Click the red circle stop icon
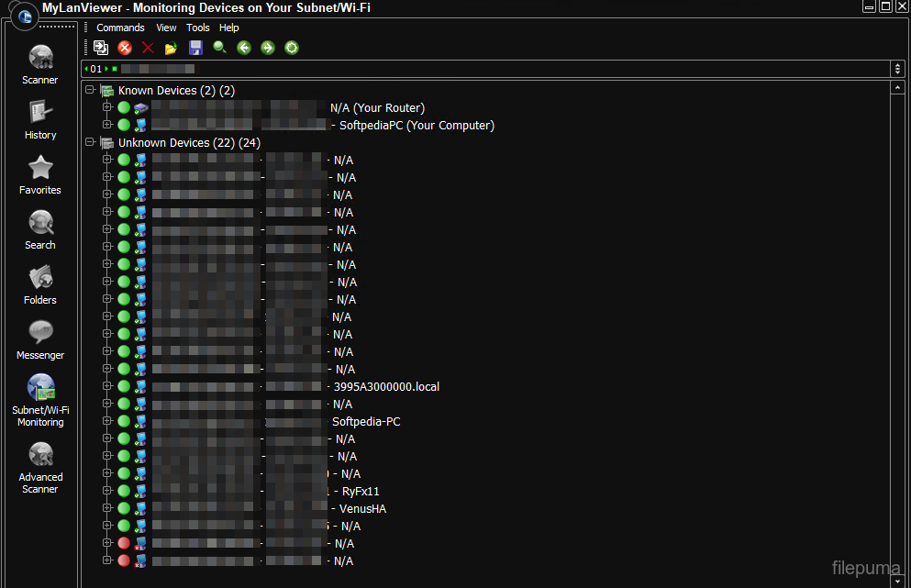 125,48
